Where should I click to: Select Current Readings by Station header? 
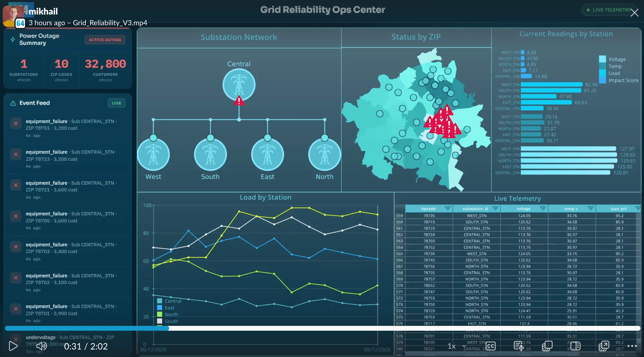click(x=566, y=34)
